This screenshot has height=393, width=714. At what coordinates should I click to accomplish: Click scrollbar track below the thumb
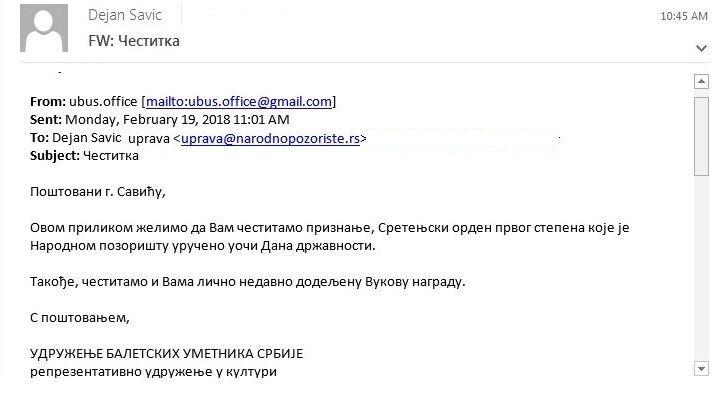701,269
